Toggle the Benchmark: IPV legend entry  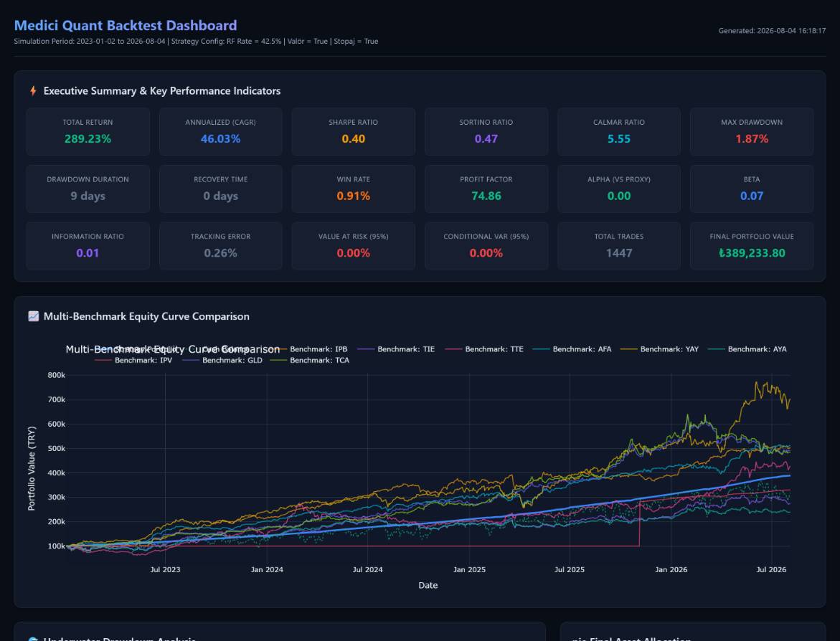coord(133,361)
